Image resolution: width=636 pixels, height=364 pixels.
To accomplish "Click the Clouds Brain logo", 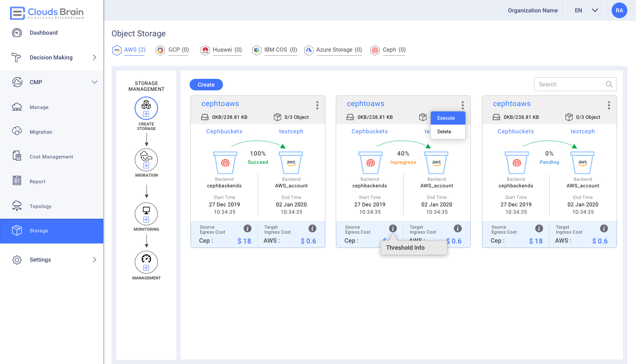I will click(x=47, y=13).
